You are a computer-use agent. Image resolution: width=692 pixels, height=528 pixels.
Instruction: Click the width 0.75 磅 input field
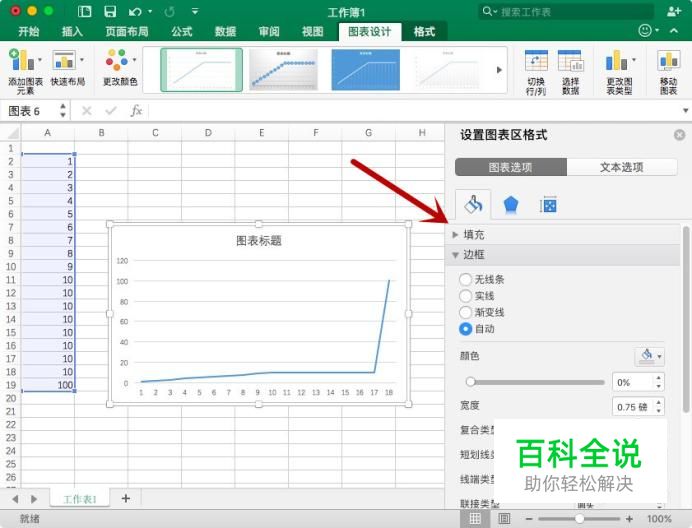(632, 407)
